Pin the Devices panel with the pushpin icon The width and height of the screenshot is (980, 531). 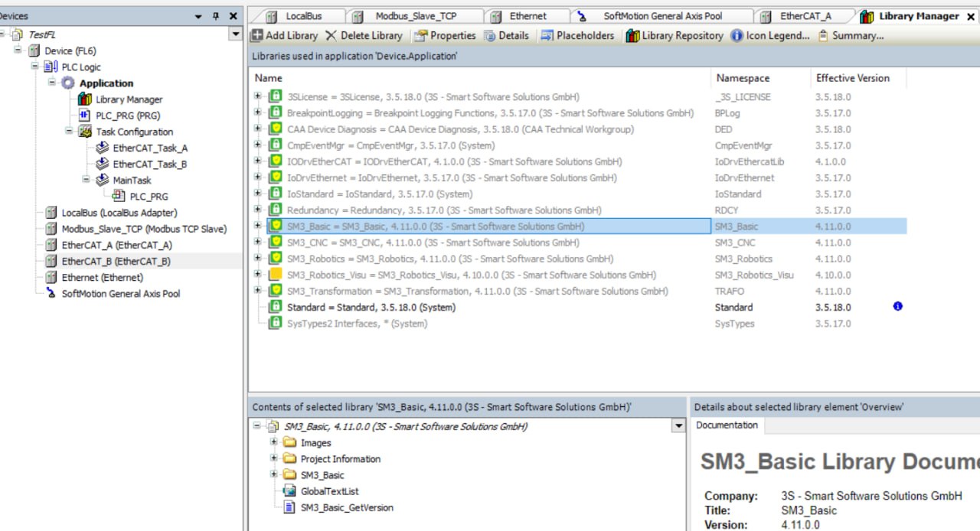(x=216, y=16)
